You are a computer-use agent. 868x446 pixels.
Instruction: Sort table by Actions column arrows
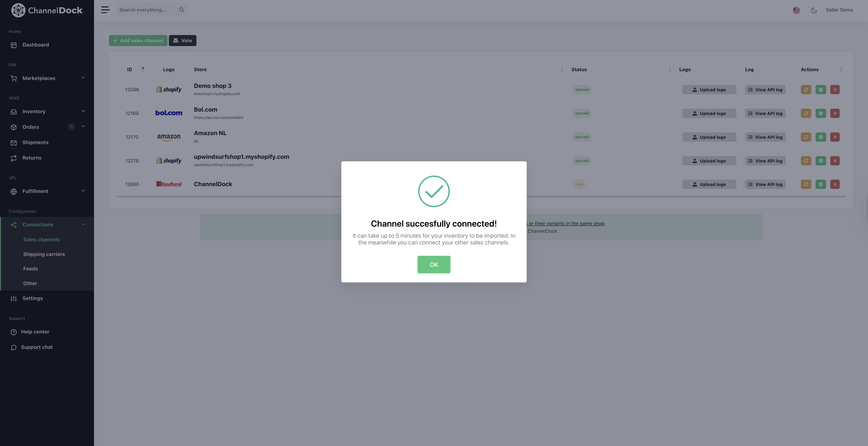point(841,69)
